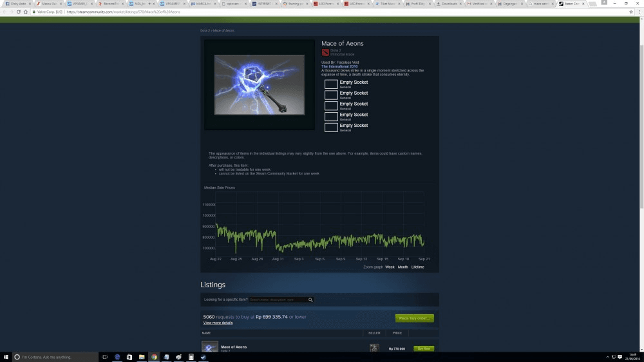Click the taskbar clock
Viewport: 644px width, 362px height.
click(633, 357)
